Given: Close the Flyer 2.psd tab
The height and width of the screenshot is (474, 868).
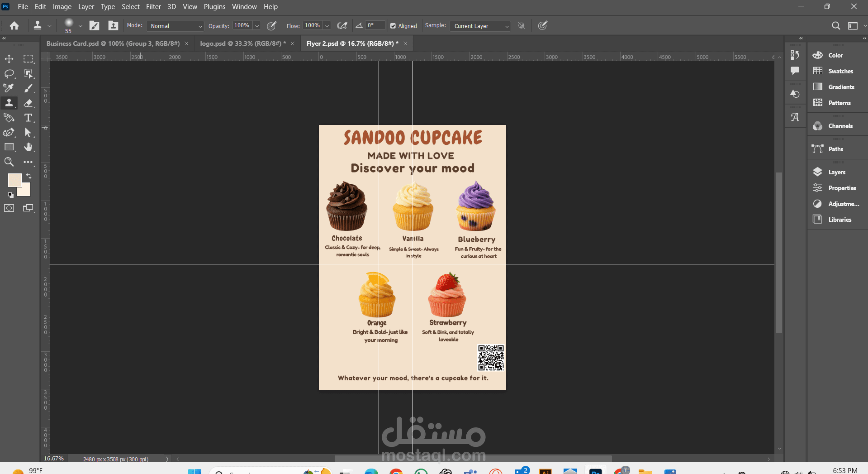Looking at the screenshot, I should coord(405,43).
